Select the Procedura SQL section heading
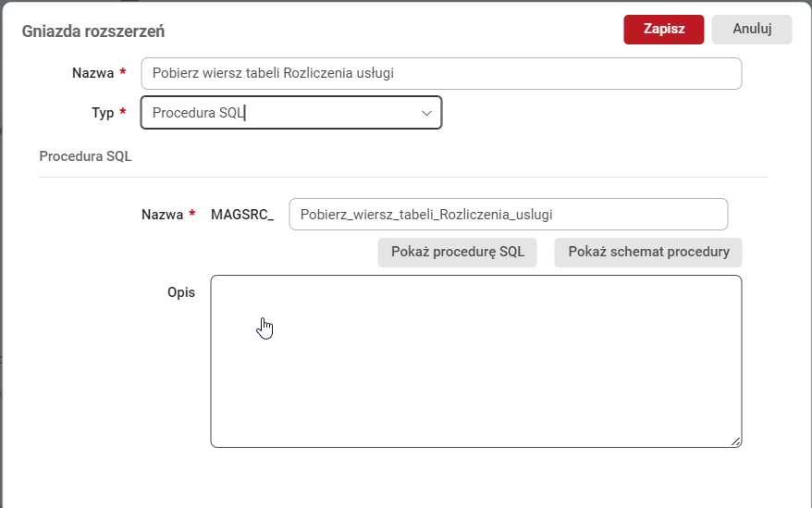Image resolution: width=812 pixels, height=508 pixels. (85, 156)
